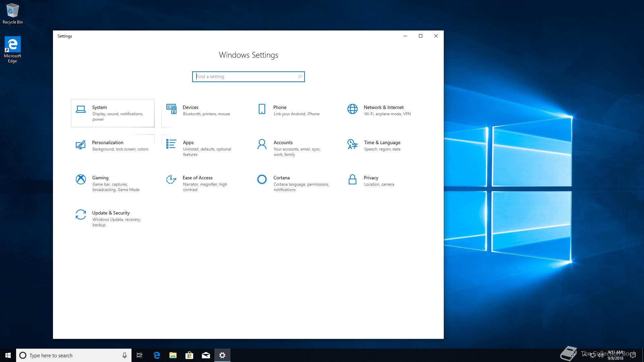Screen dimensions: 644x362
Task: Select the Phone category title
Action: click(280, 107)
